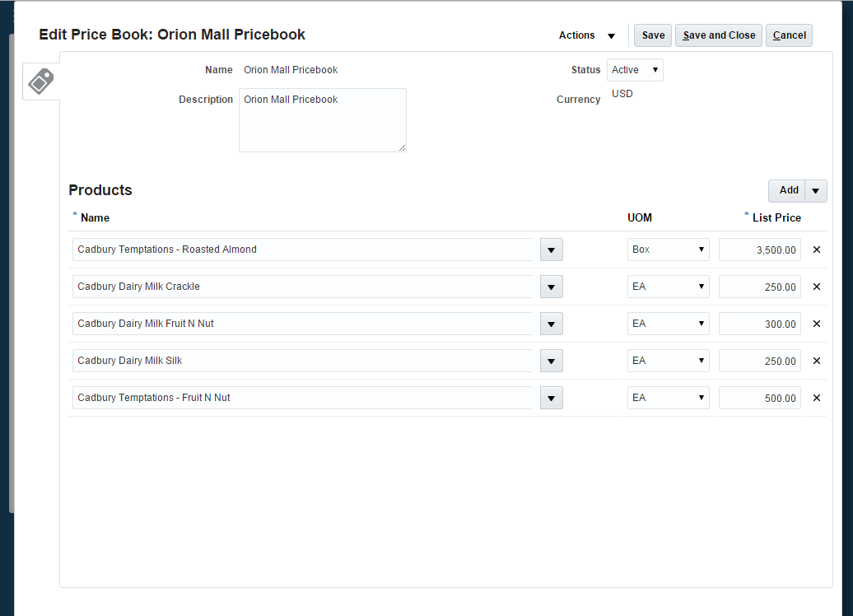Remove Cadbury Temptations - Roasted Almond row

[x=817, y=250]
